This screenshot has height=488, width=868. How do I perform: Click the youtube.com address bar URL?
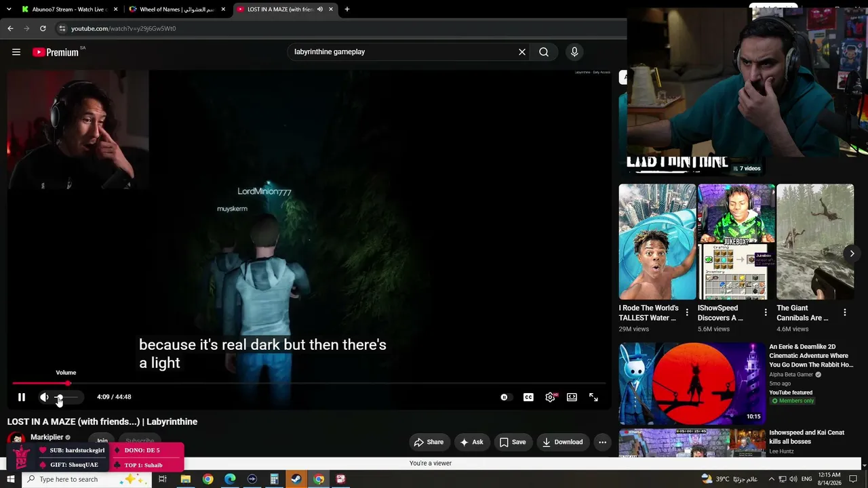(x=123, y=28)
